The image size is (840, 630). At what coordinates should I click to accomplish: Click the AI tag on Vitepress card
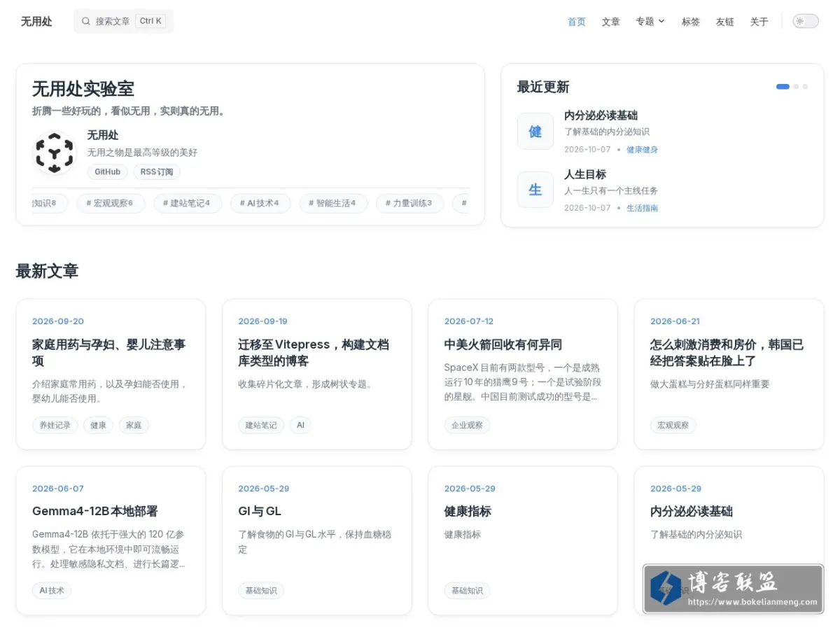300,425
